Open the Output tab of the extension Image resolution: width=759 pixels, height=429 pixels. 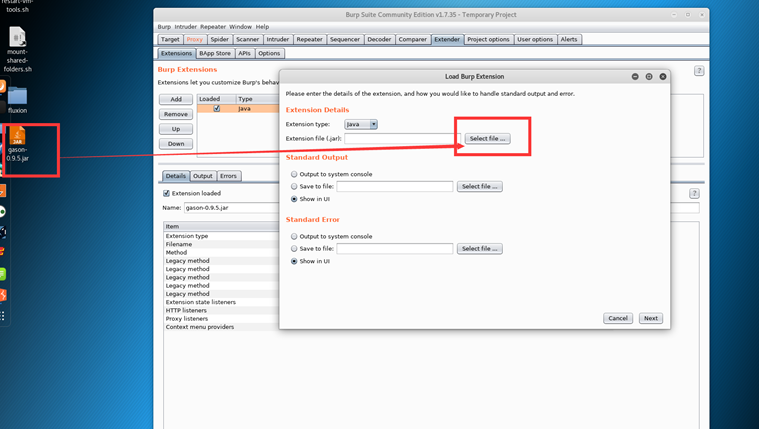203,176
